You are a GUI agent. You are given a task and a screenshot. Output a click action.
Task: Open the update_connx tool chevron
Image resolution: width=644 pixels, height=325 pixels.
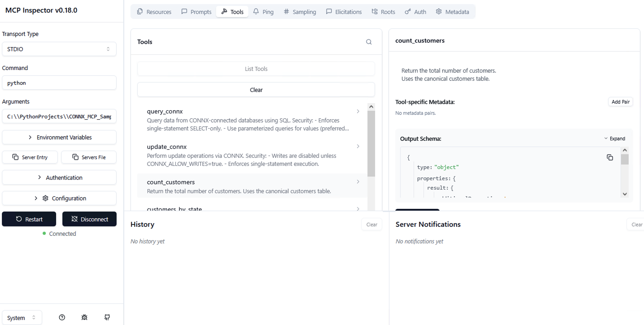tap(358, 146)
